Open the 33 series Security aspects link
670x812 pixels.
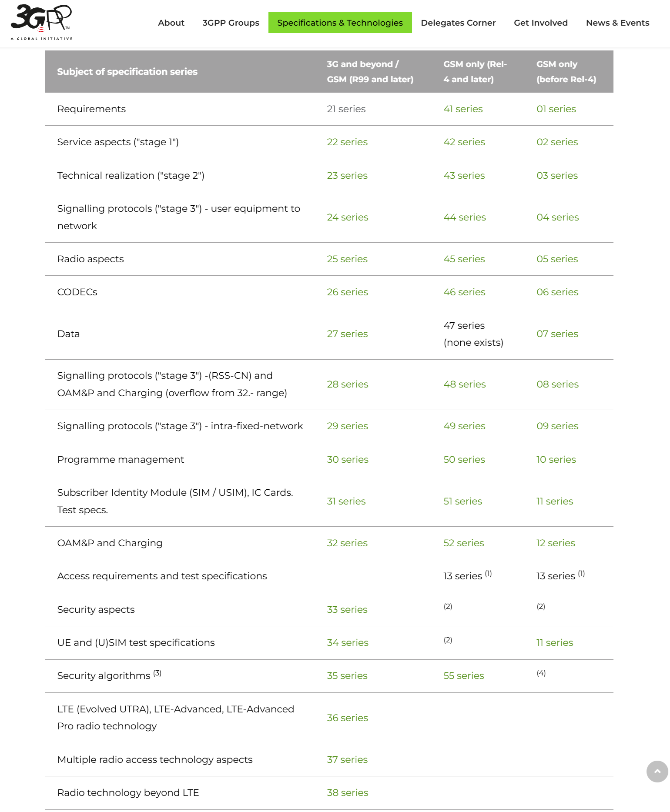pos(347,610)
